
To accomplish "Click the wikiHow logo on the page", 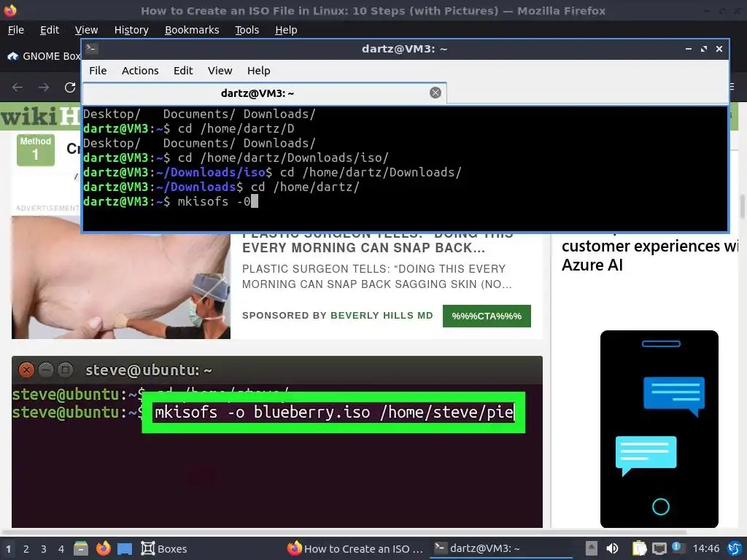I will click(40, 117).
